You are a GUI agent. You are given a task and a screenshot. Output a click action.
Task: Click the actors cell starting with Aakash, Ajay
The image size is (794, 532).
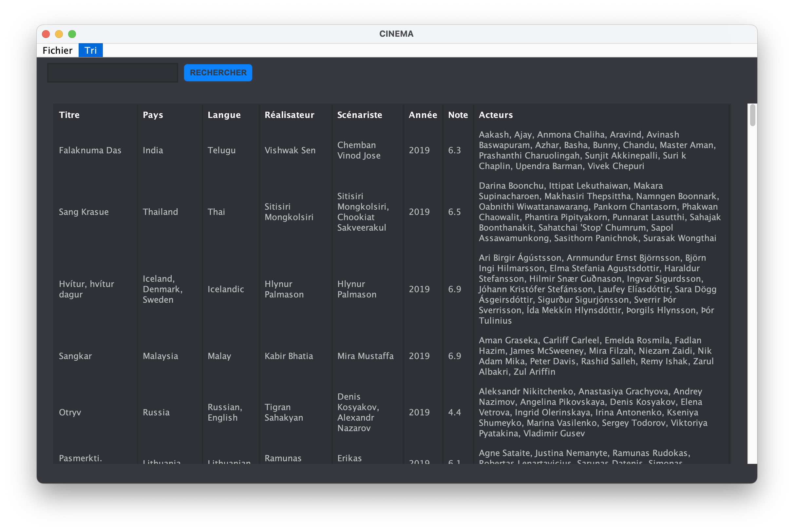pyautogui.click(x=597, y=150)
